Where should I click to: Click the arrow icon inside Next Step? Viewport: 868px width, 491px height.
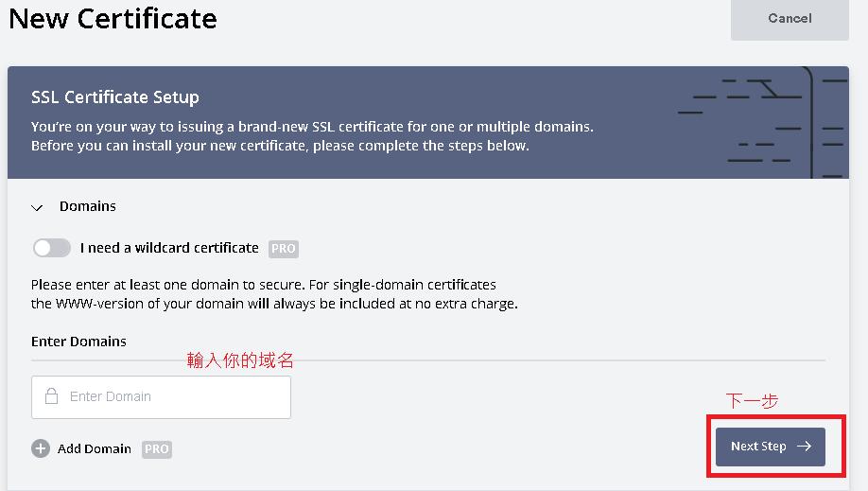coord(804,447)
